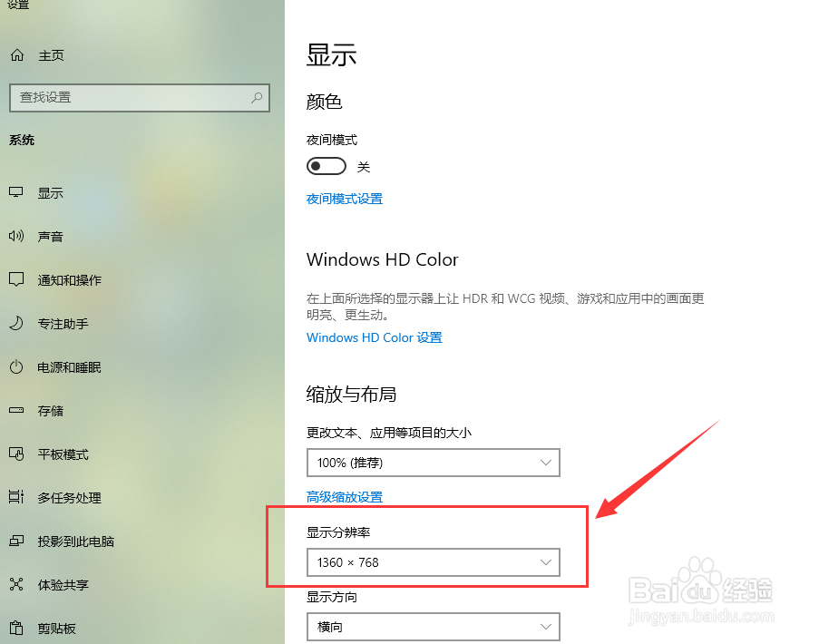
Task: Click the Tablet mode icon
Action: [16, 454]
